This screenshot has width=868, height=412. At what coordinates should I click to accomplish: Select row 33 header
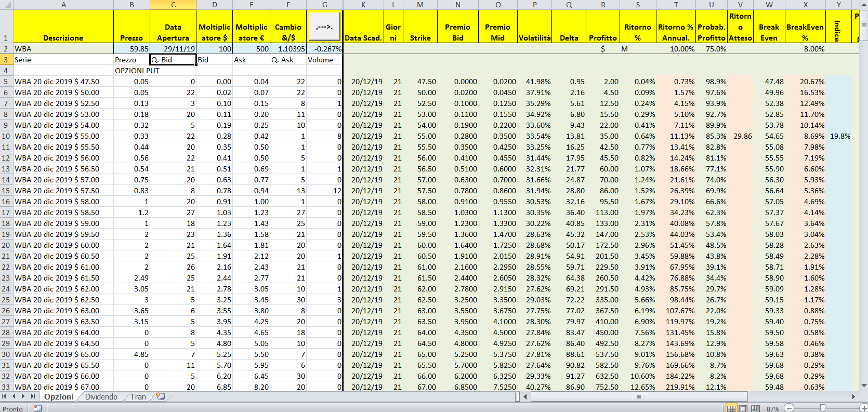[x=6, y=387]
